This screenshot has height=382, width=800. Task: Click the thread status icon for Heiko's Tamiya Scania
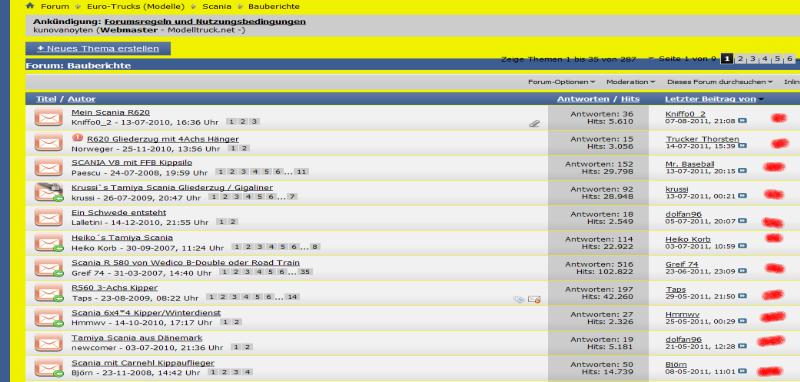tap(48, 242)
